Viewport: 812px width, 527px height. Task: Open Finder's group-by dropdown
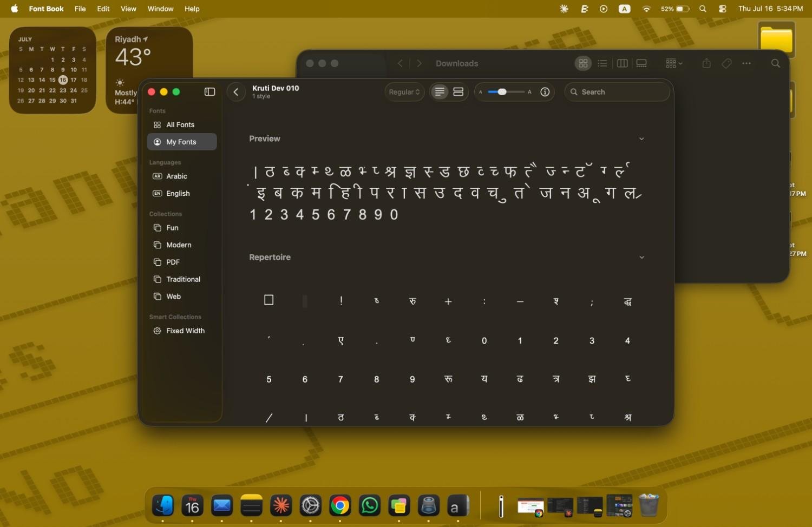[674, 63]
